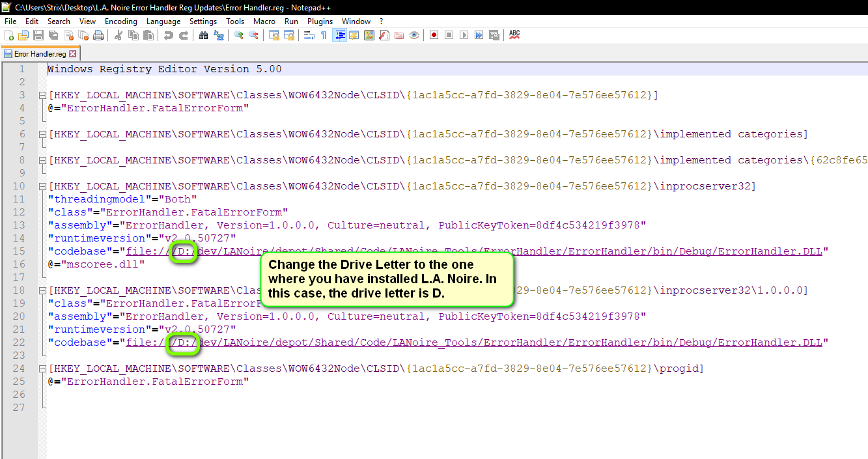Zoom out using the toolbar icon

click(254, 35)
